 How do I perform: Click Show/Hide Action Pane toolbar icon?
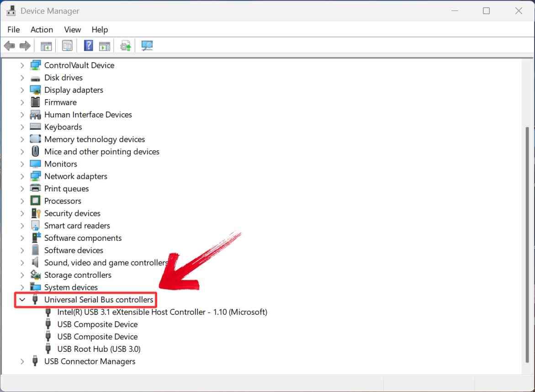click(x=105, y=46)
